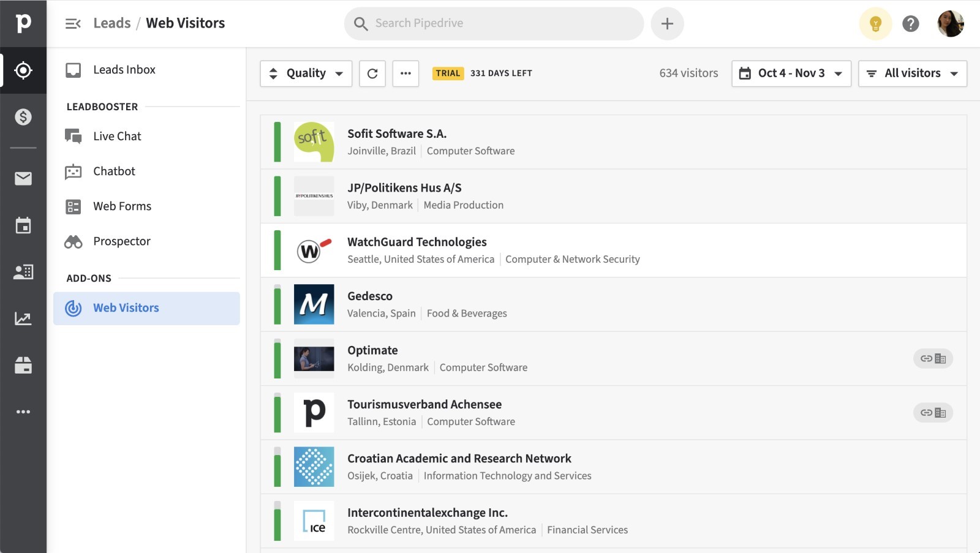Open the All visitors filter dropdown

pos(912,73)
